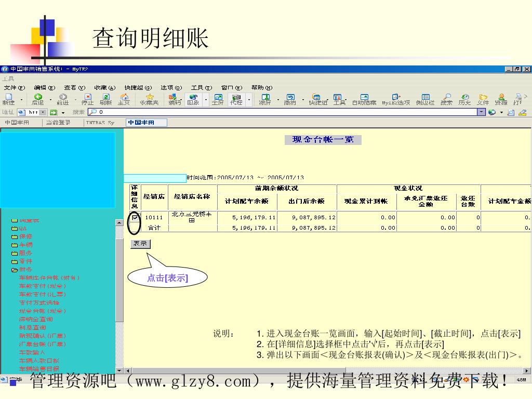
Task: Click the 图象 images toolbar icon
Action: tap(193, 99)
